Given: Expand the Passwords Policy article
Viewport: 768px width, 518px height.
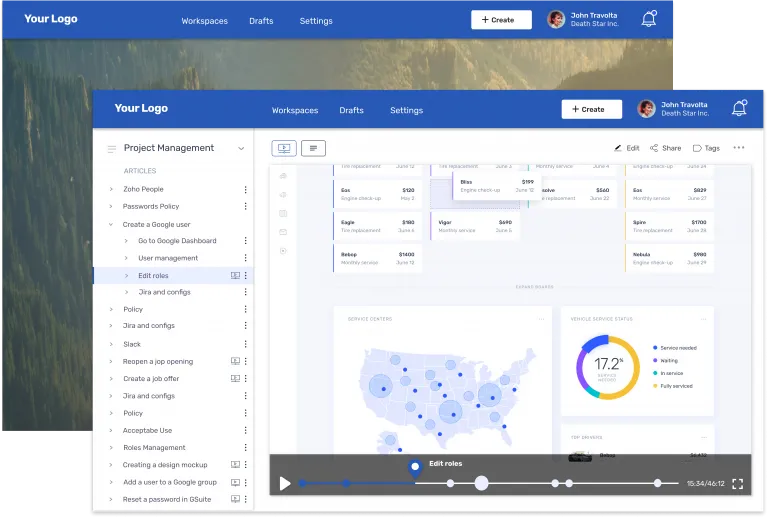Looking at the screenshot, I should tap(111, 206).
